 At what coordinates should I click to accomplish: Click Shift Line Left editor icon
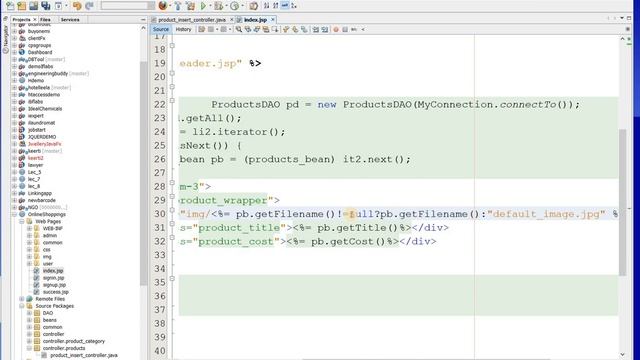(316, 29)
